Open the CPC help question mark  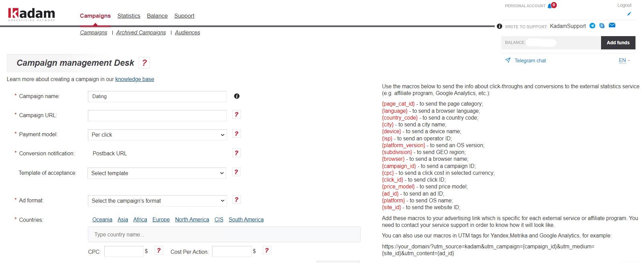tap(159, 250)
